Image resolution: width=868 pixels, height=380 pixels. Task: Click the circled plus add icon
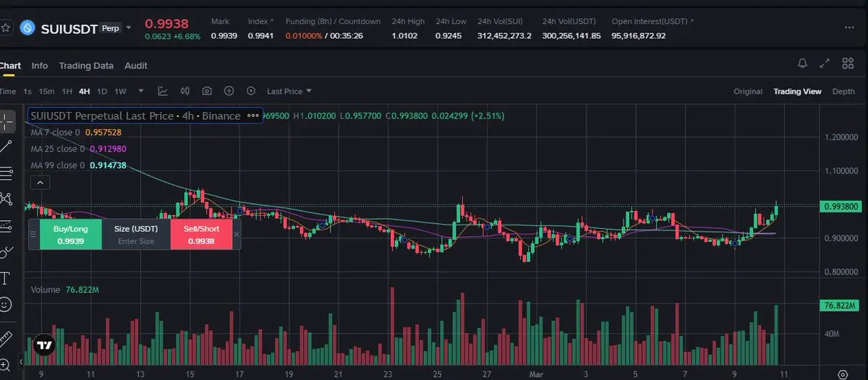[229, 91]
